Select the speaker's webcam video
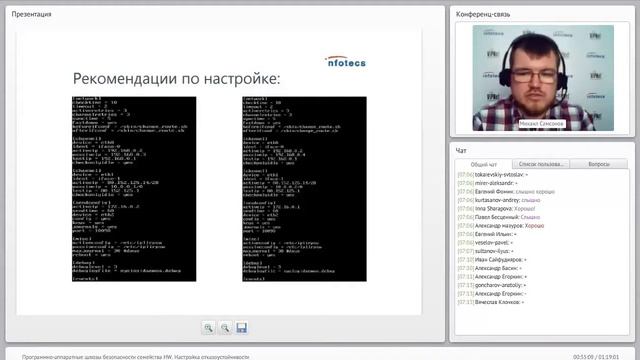Screen dimensions: 640x360 click(543, 78)
